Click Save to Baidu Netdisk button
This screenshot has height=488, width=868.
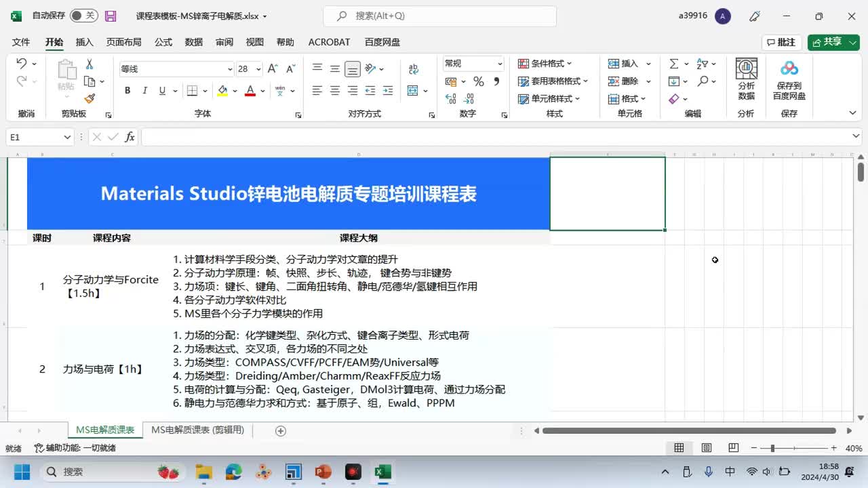(789, 79)
